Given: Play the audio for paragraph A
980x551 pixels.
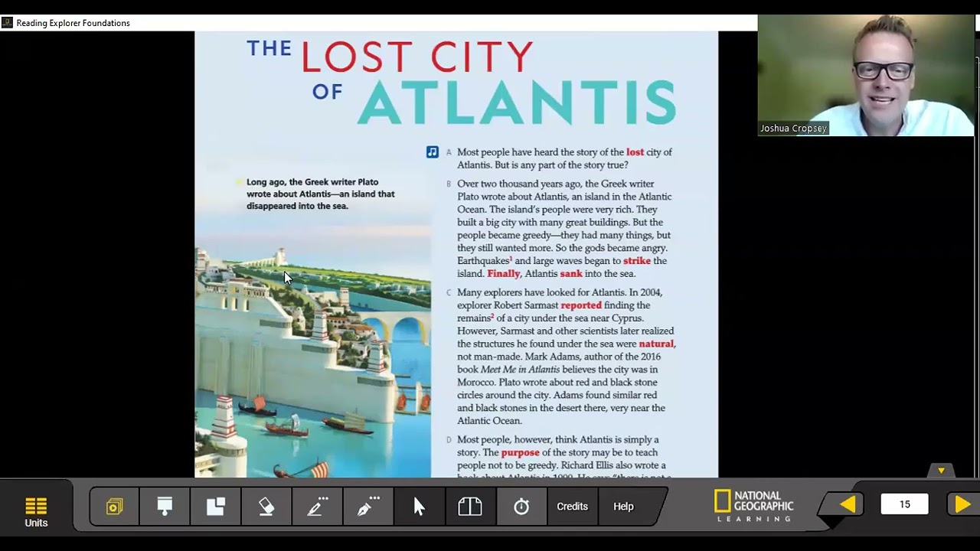Looking at the screenshot, I should point(433,152).
